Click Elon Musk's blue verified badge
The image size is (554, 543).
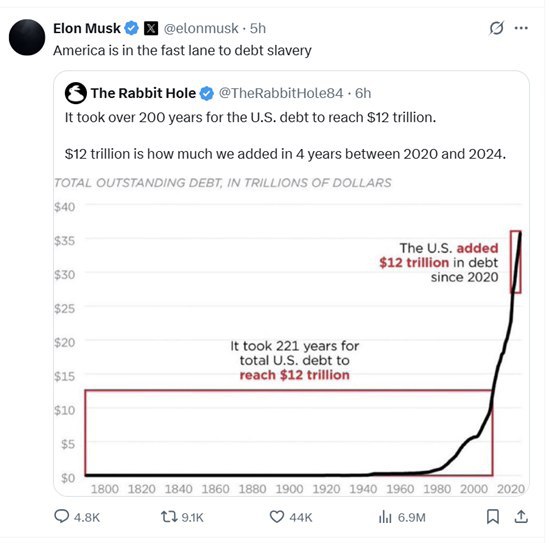(131, 28)
